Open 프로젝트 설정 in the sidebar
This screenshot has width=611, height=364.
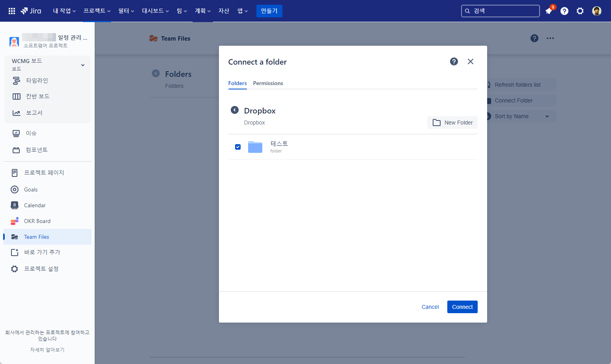click(x=47, y=269)
